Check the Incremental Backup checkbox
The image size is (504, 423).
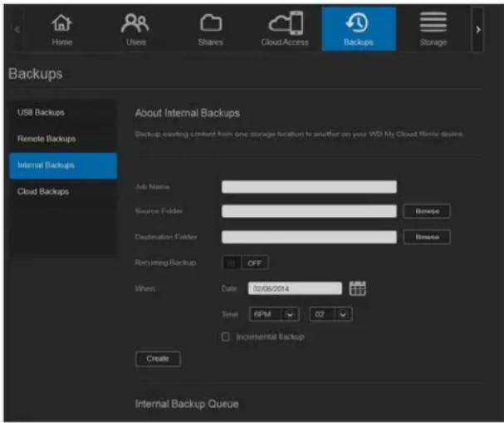tap(226, 337)
